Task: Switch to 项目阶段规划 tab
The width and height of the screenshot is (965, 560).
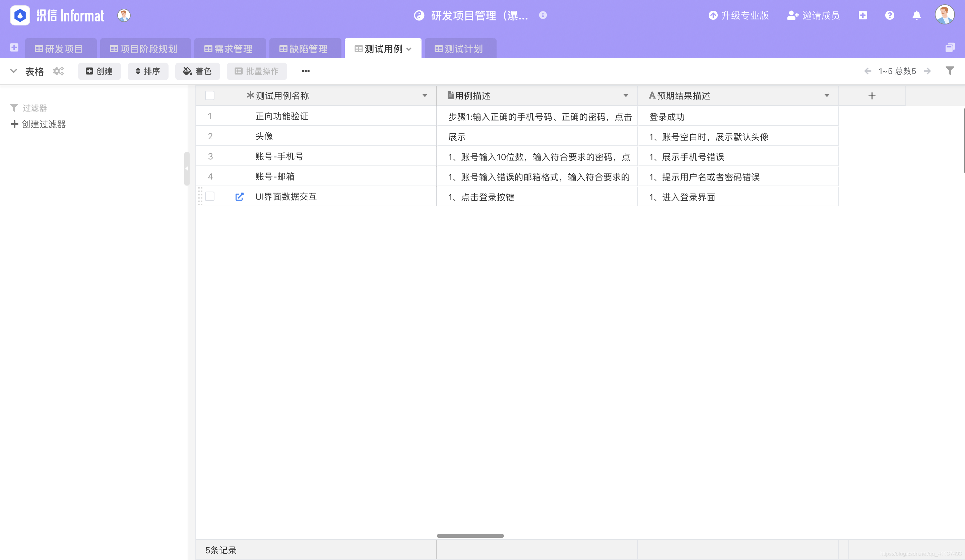Action: (145, 49)
